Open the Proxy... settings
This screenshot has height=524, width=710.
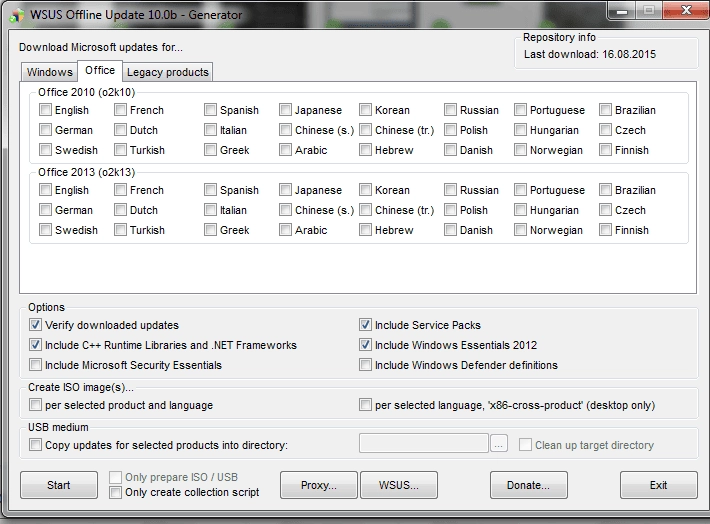pos(319,485)
